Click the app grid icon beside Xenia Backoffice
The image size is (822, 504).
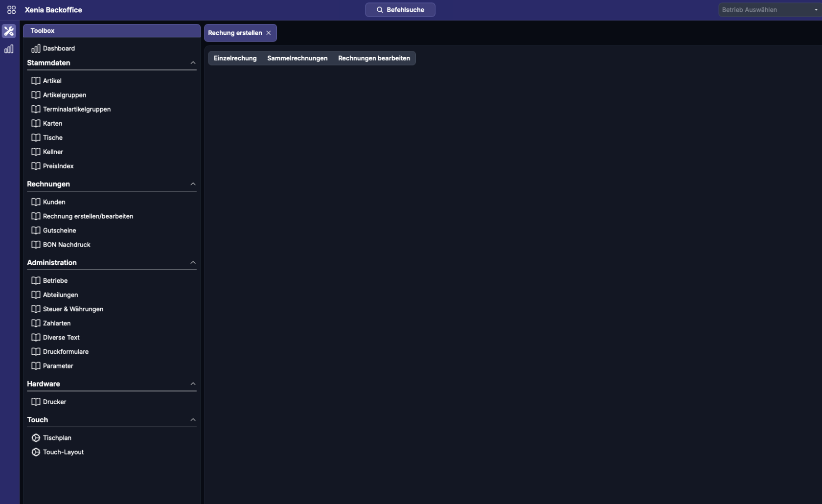coord(11,10)
